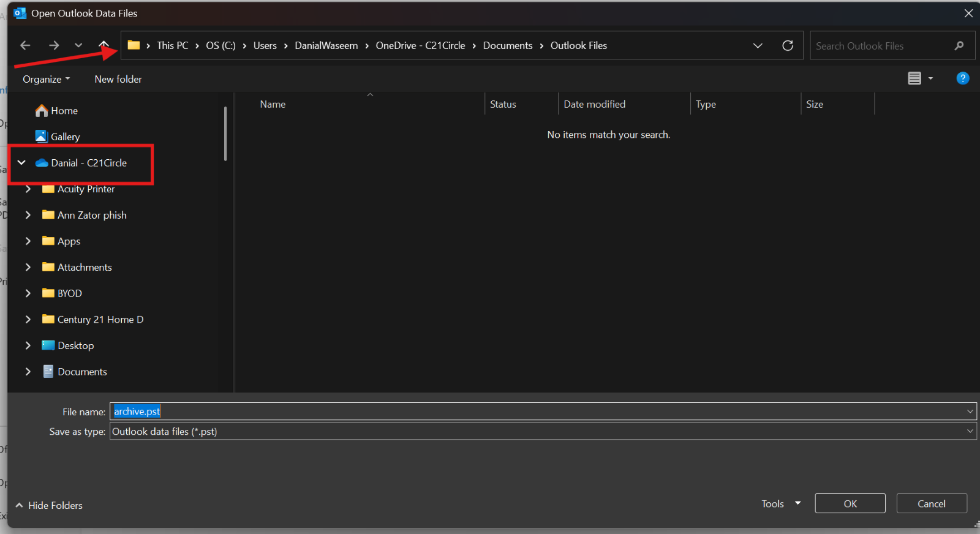
Task: Open the Tools menu
Action: point(780,503)
